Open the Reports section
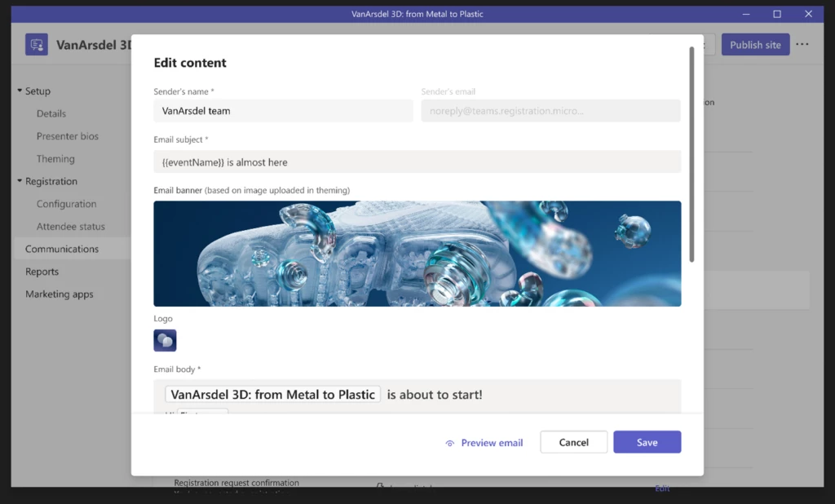 point(42,272)
